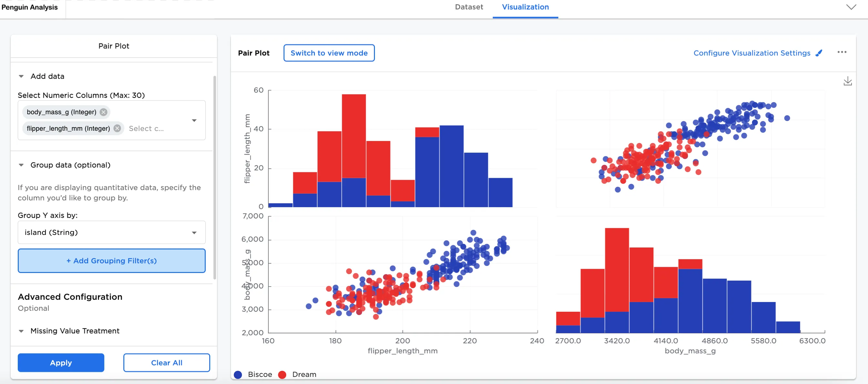Open the three-dot more options menu
Screen dimensions: 868x384
[x=842, y=52]
